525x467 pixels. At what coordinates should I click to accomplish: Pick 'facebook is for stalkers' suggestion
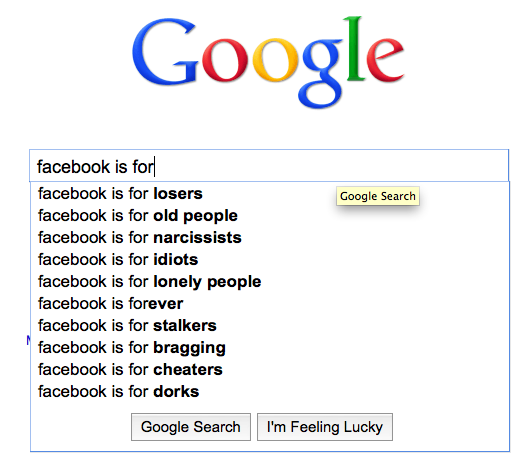tap(270, 326)
